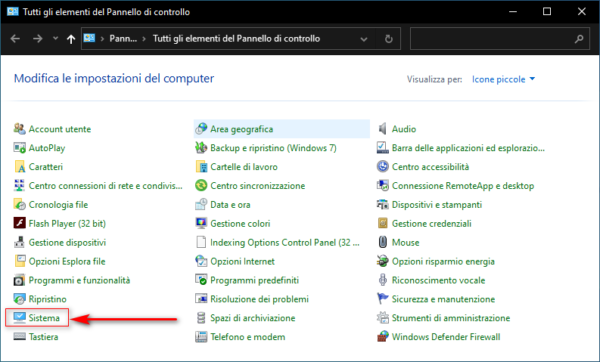Click the Centro accessibilità icon
This screenshot has width=600, height=362.
(x=382, y=166)
